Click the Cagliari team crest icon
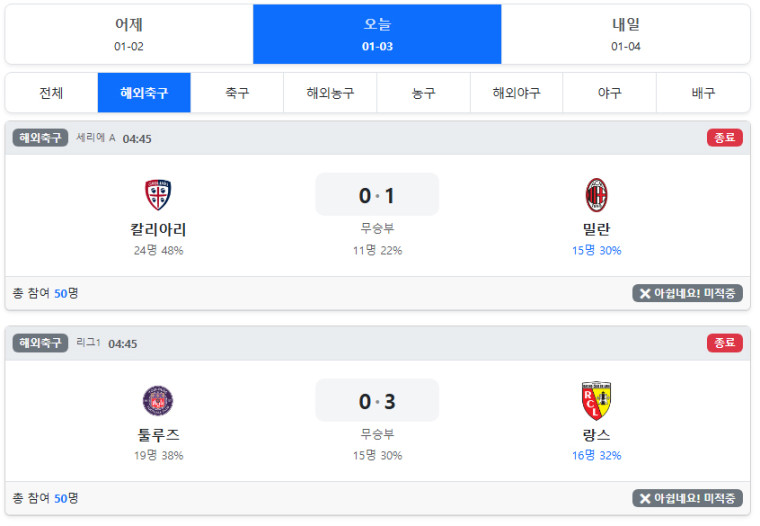The width and height of the screenshot is (760, 526). (158, 195)
